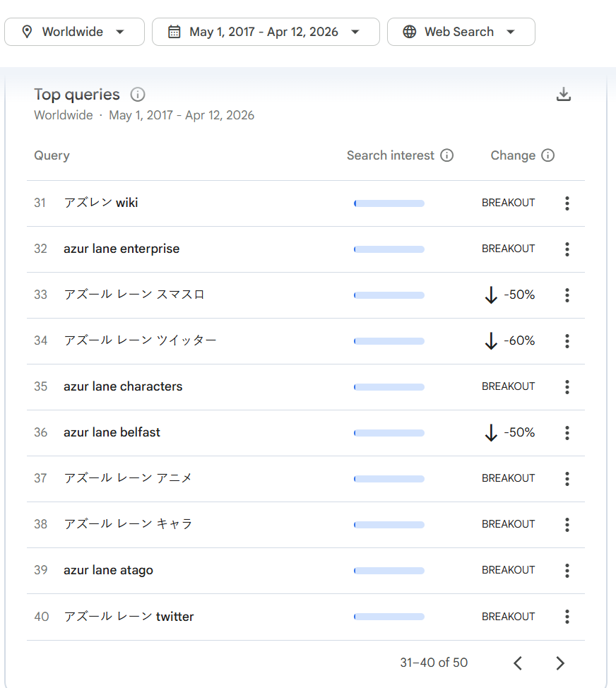Image resolution: width=616 pixels, height=688 pixels.
Task: Click the search interest bar for アズレン wiki
Action: click(389, 203)
